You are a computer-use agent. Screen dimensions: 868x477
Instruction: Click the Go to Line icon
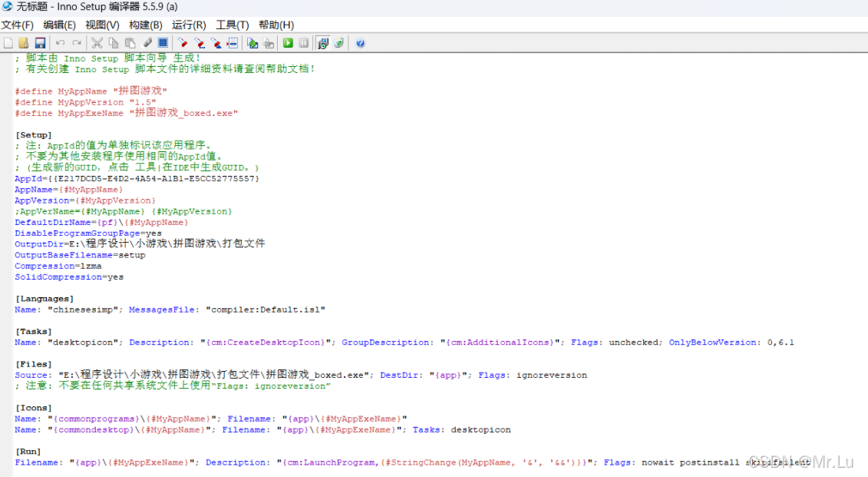(x=233, y=43)
